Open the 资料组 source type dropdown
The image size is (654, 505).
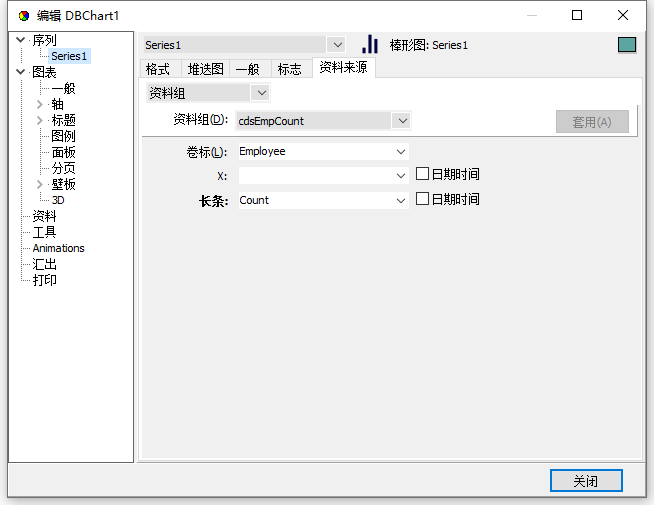click(262, 93)
